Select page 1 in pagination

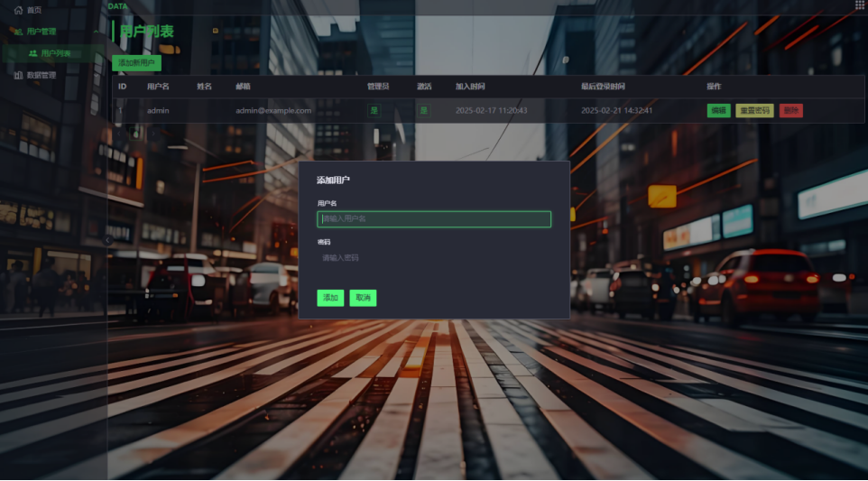tap(136, 134)
